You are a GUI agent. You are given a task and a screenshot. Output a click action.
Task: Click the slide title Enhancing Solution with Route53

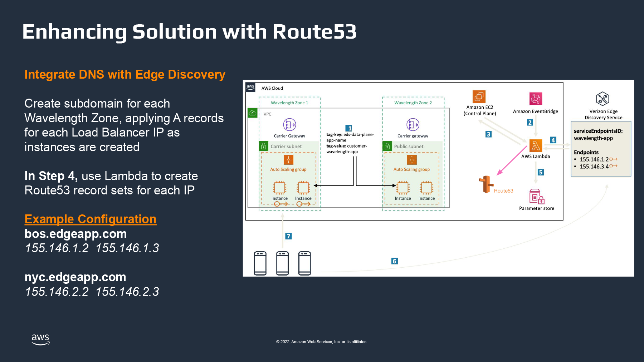[190, 32]
